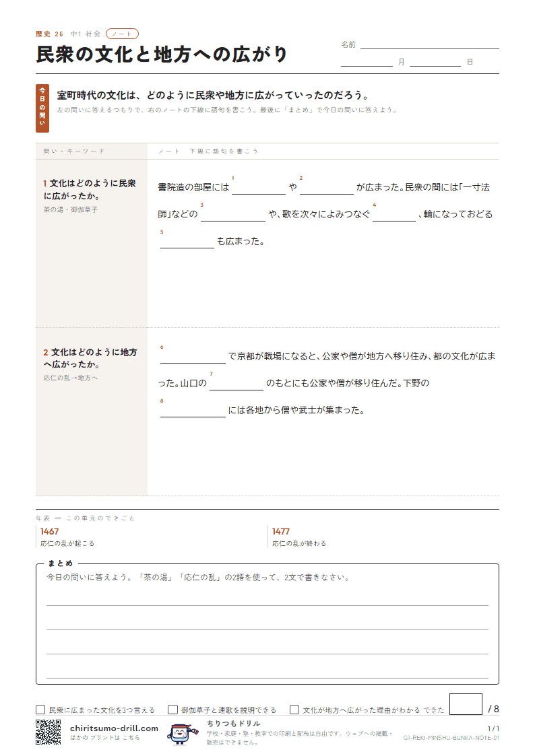
Task: Click the year 1467 in the timeline
Action: pyautogui.click(x=50, y=531)
